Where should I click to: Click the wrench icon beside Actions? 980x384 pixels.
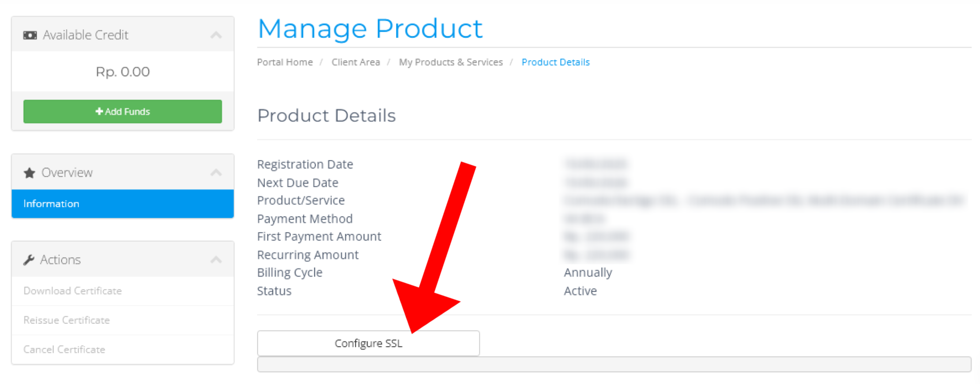29,260
